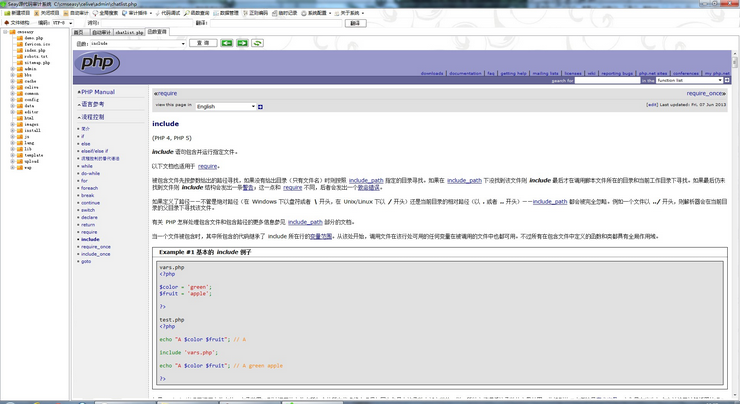Open the downloads link in header
This screenshot has height=404, width=740.
tap(432, 74)
